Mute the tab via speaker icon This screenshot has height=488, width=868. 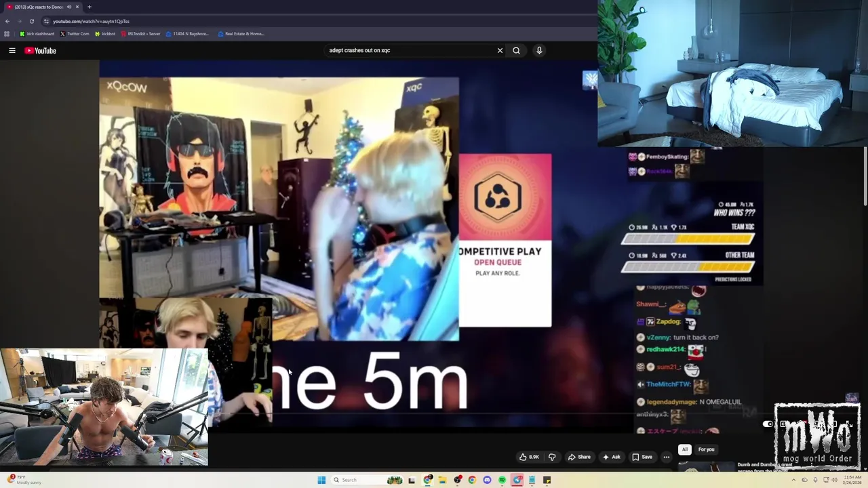68,7
